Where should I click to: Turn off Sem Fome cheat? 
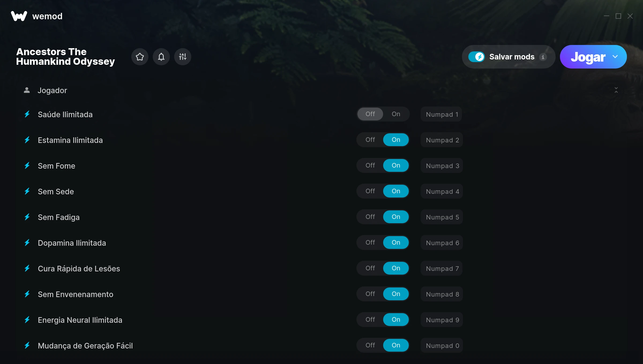coord(370,165)
